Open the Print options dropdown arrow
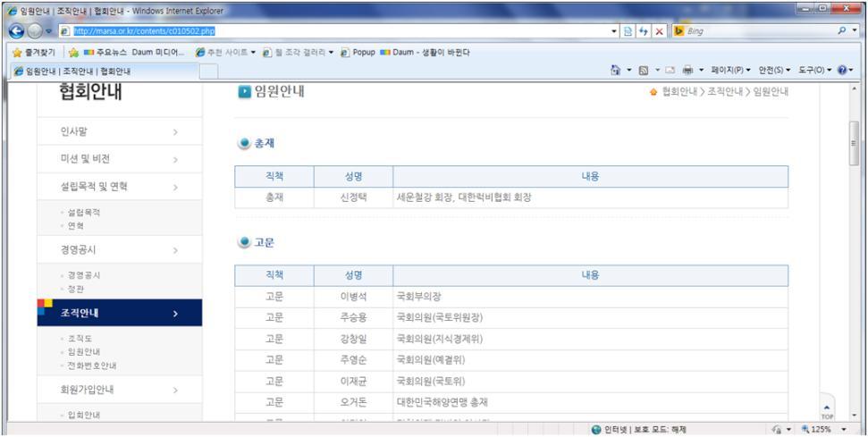Screen dimensions: 868x437 pos(701,71)
